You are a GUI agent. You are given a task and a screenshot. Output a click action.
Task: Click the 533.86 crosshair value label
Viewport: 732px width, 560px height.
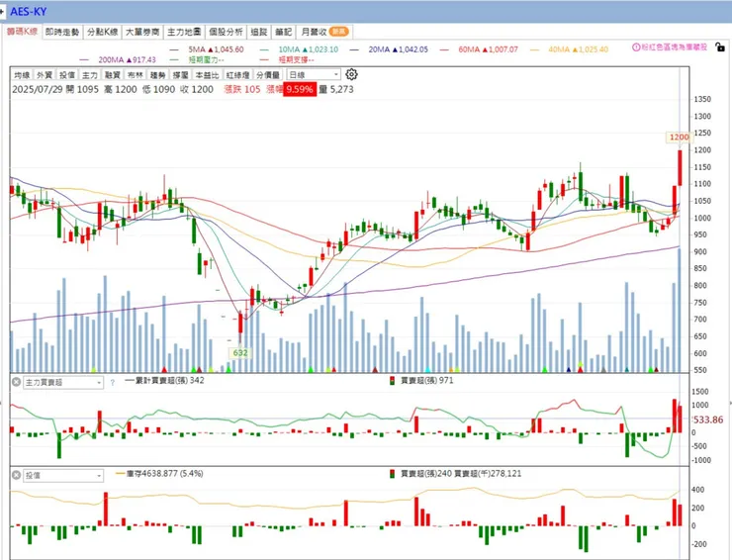(708, 420)
